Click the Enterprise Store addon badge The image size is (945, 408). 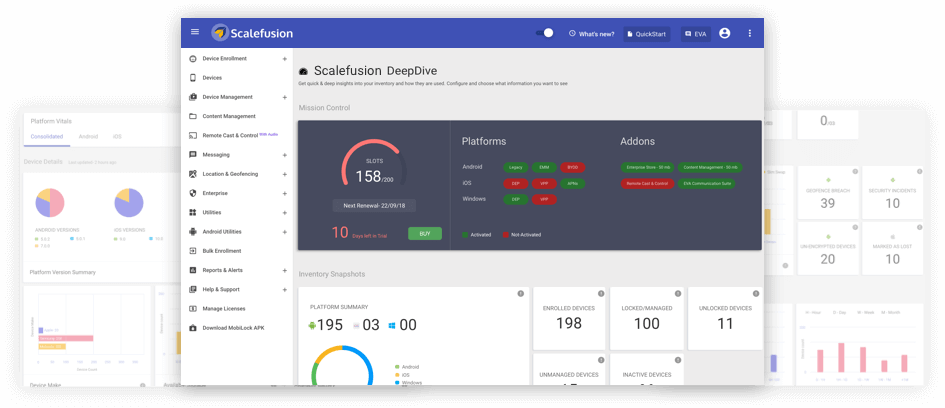[648, 168]
